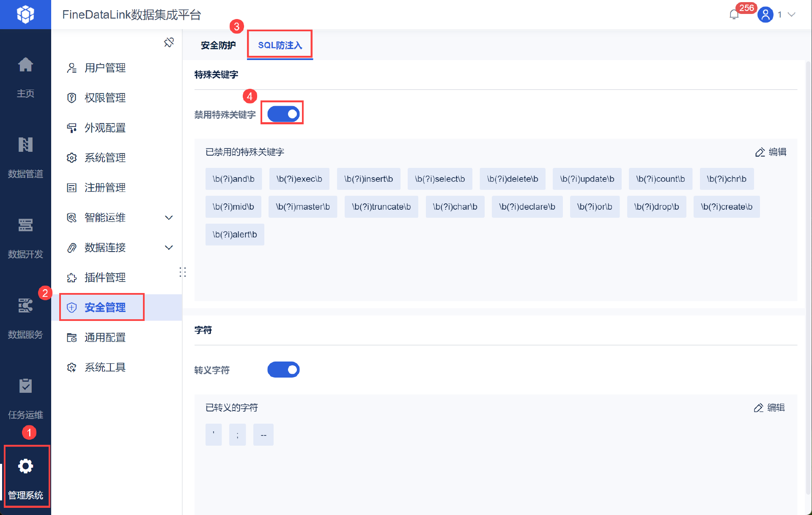Open 外观配置 menu item

[x=117, y=128]
